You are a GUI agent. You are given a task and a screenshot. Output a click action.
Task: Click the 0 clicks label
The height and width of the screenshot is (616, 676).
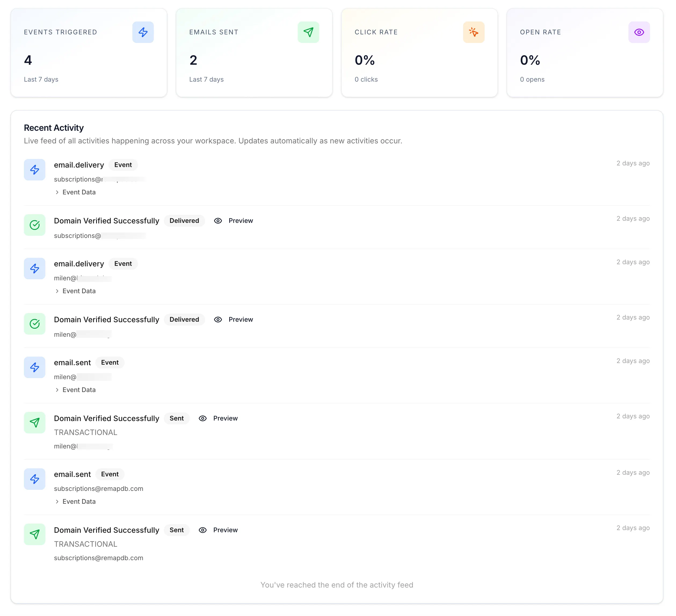(x=366, y=79)
